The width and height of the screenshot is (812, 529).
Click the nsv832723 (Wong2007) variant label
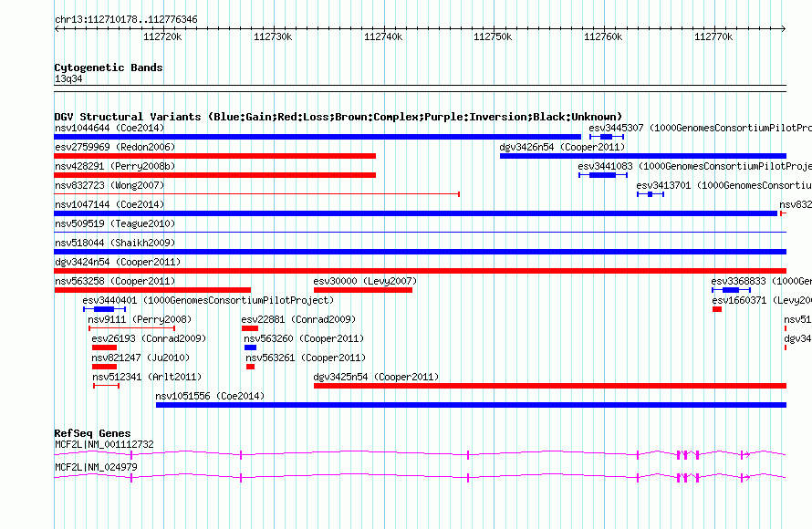109,185
